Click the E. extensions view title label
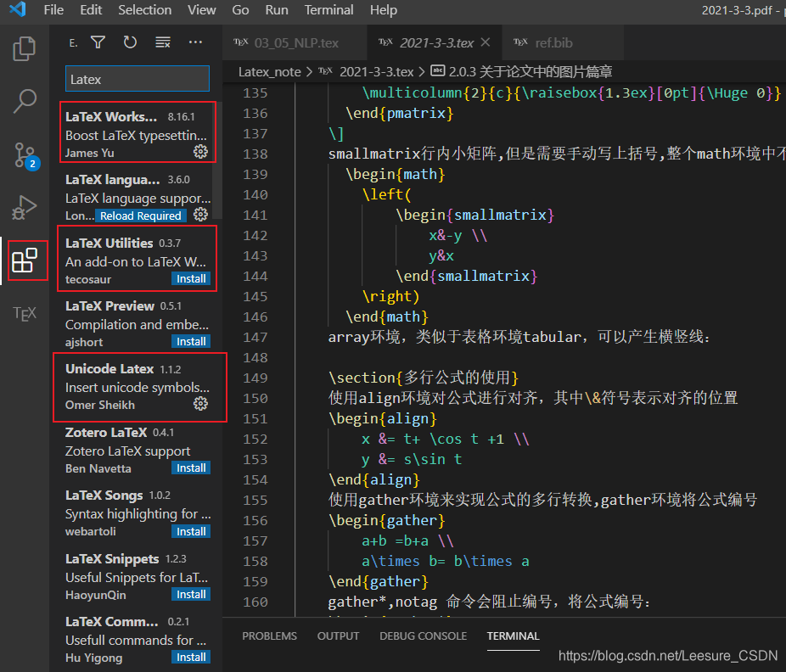This screenshot has width=786, height=672. [73, 43]
